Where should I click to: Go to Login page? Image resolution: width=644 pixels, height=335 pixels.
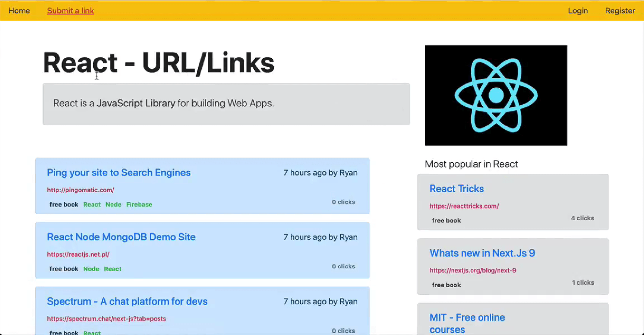pyautogui.click(x=578, y=11)
